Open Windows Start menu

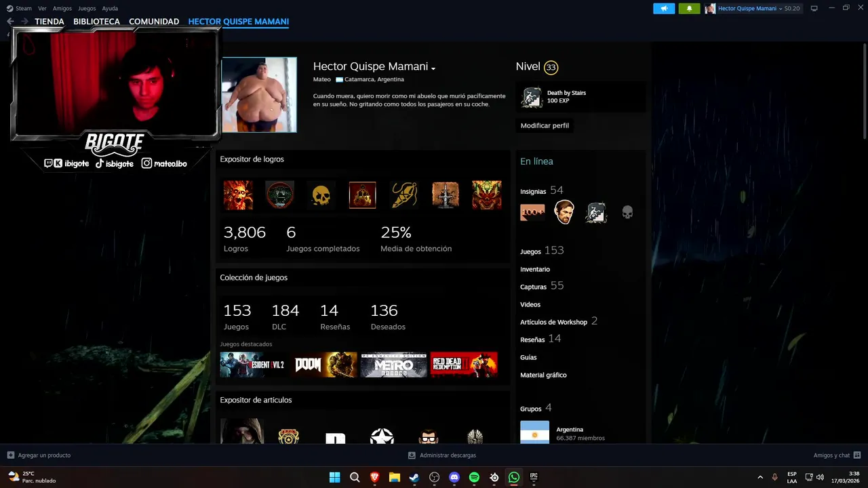(334, 477)
